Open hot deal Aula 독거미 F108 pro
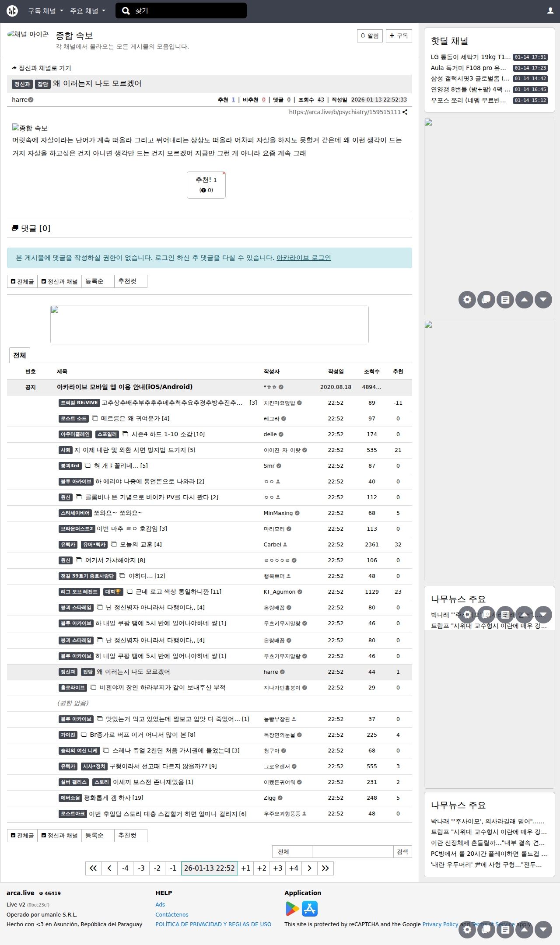The width and height of the screenshot is (560, 945). 469,68
